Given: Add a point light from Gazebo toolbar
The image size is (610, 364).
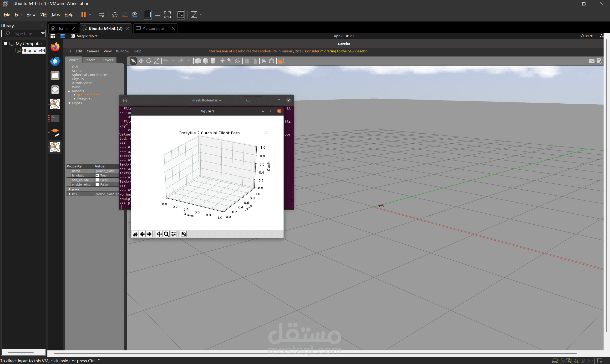Looking at the screenshot, I should tap(223, 61).
